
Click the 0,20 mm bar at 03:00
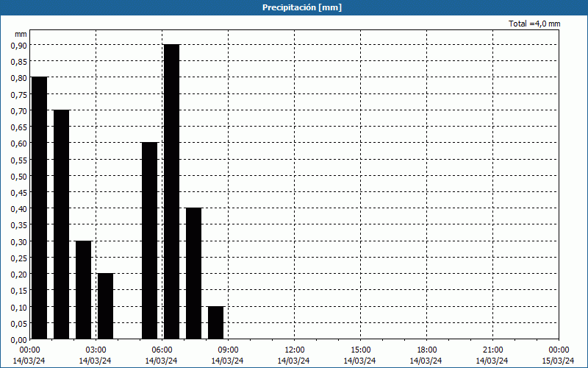[x=105, y=306]
